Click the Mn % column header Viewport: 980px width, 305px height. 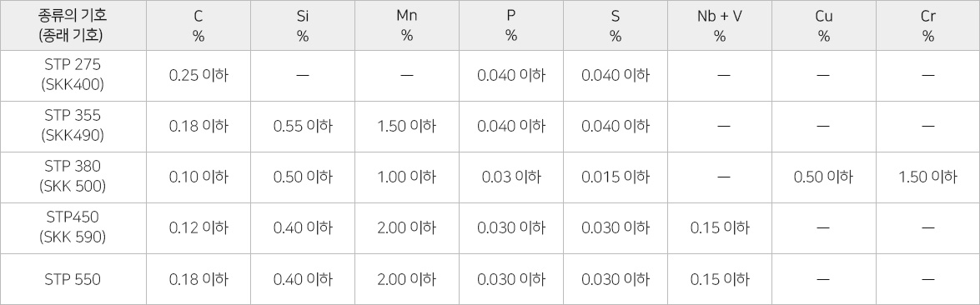tap(407, 26)
